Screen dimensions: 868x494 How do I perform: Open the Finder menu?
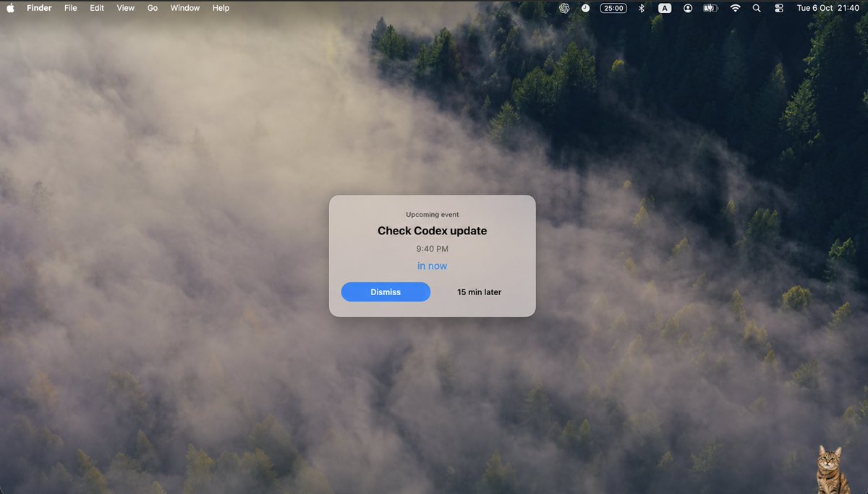point(39,8)
